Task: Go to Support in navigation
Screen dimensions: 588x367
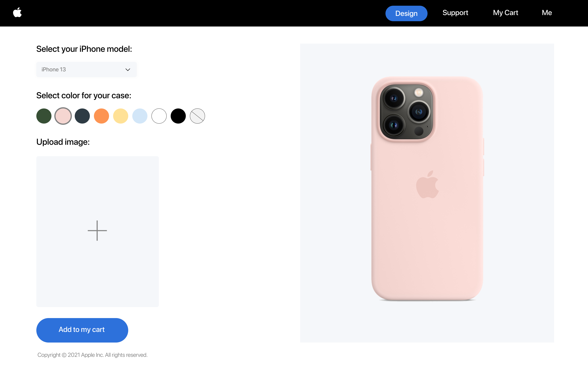Action: (455, 13)
